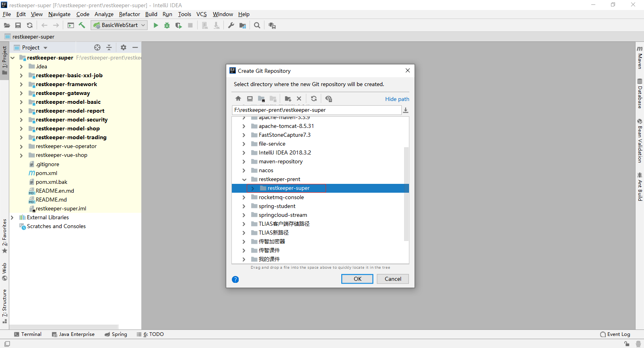Open the Database side tab
Viewport: 644px width, 348px height.
tap(640, 93)
